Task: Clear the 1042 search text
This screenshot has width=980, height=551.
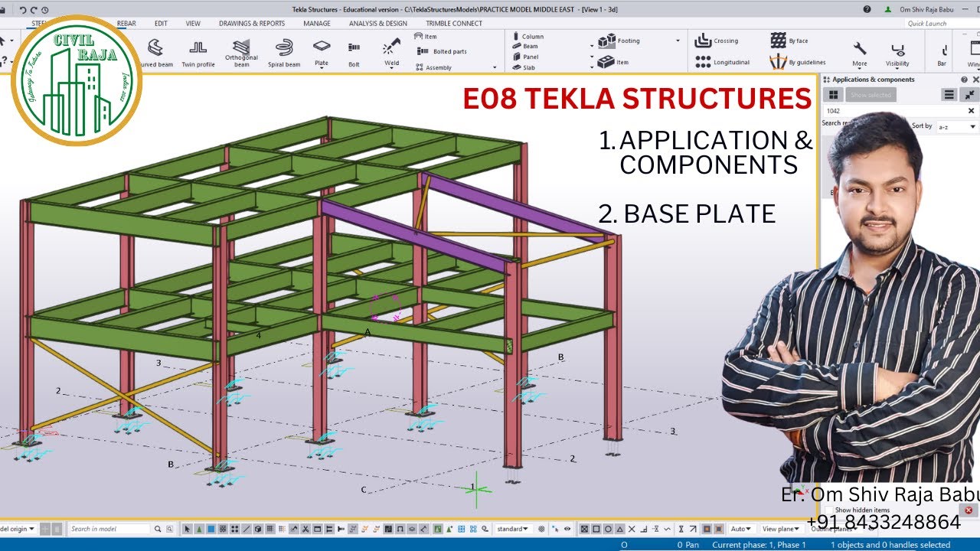Action: (x=971, y=111)
